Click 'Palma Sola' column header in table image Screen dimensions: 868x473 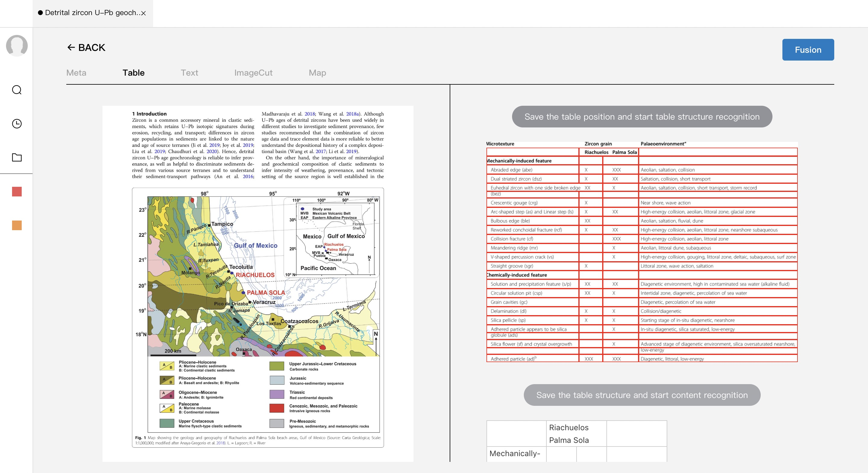(x=624, y=152)
